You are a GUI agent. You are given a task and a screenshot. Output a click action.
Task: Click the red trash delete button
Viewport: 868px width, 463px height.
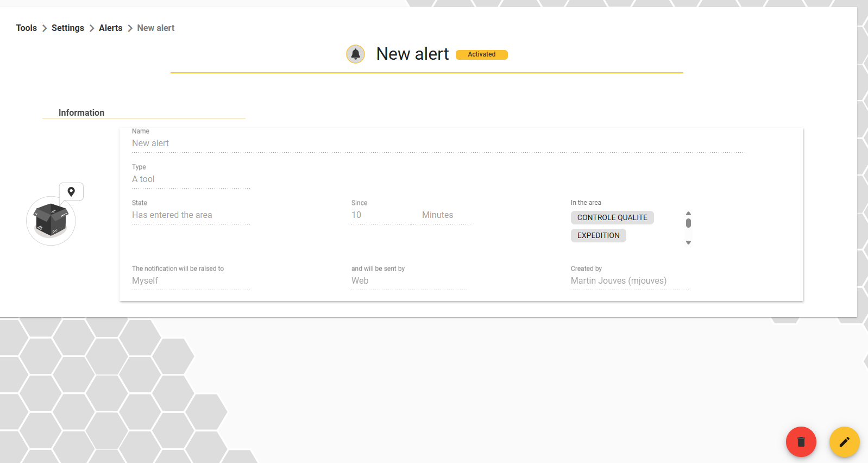801,442
